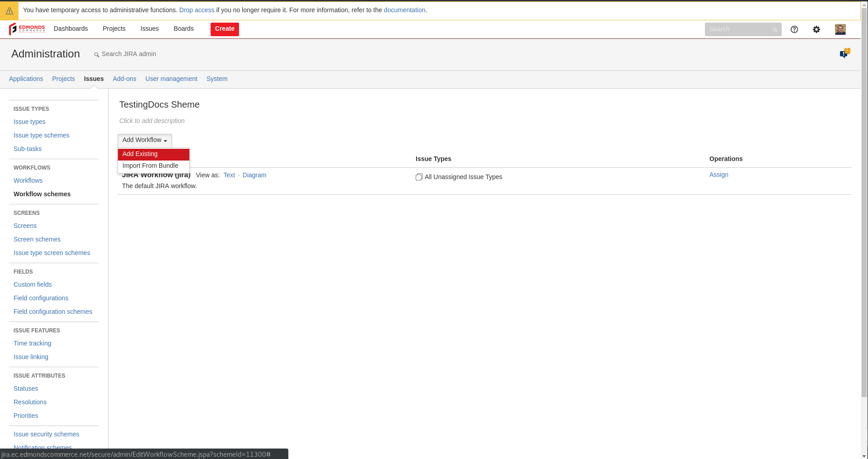Switch to the Projects admin tab
This screenshot has height=459, width=868.
tap(64, 79)
